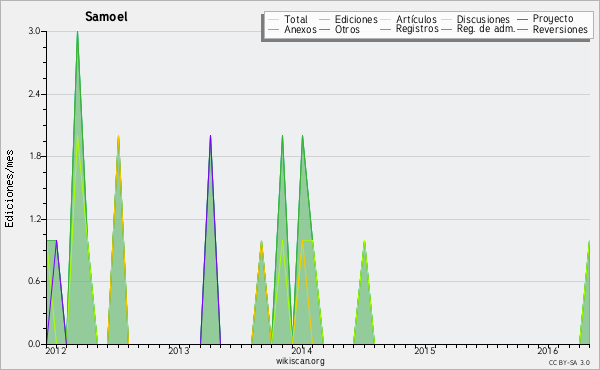Click the 2.4 y-axis value

34,94
